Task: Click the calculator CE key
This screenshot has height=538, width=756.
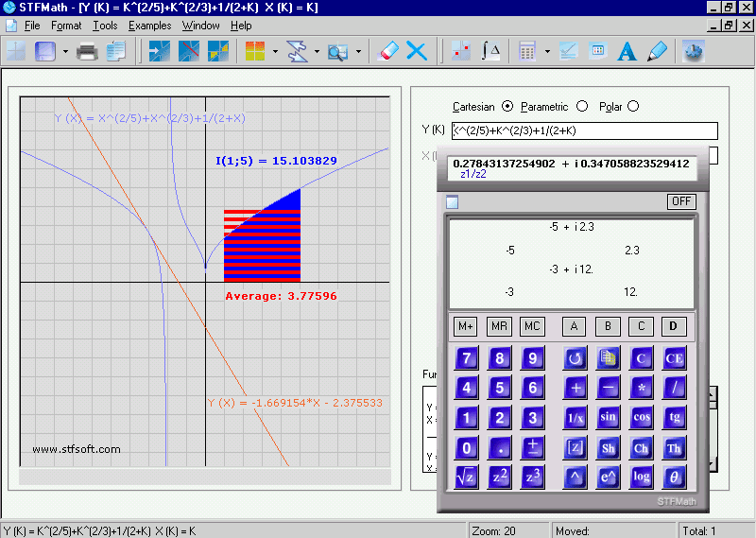Action: point(674,358)
